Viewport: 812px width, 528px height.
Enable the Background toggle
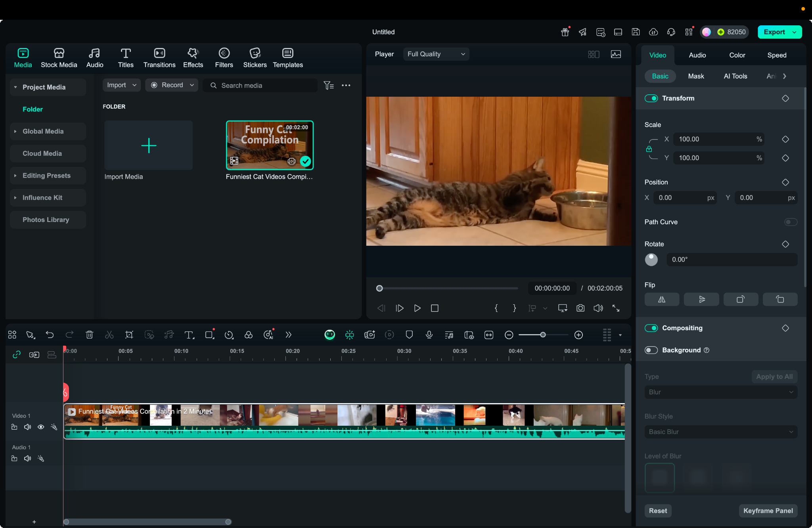[x=651, y=350]
